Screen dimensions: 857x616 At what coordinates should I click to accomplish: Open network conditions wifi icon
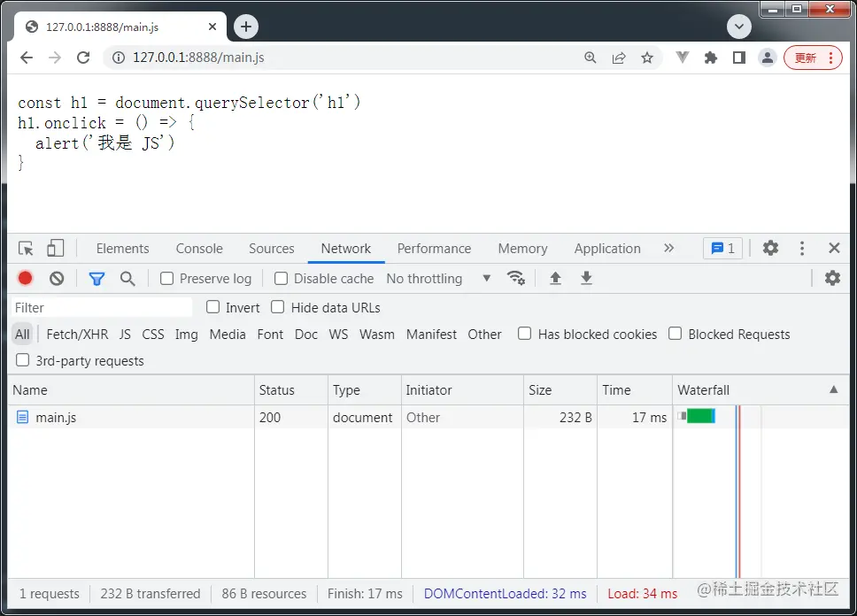pos(516,278)
